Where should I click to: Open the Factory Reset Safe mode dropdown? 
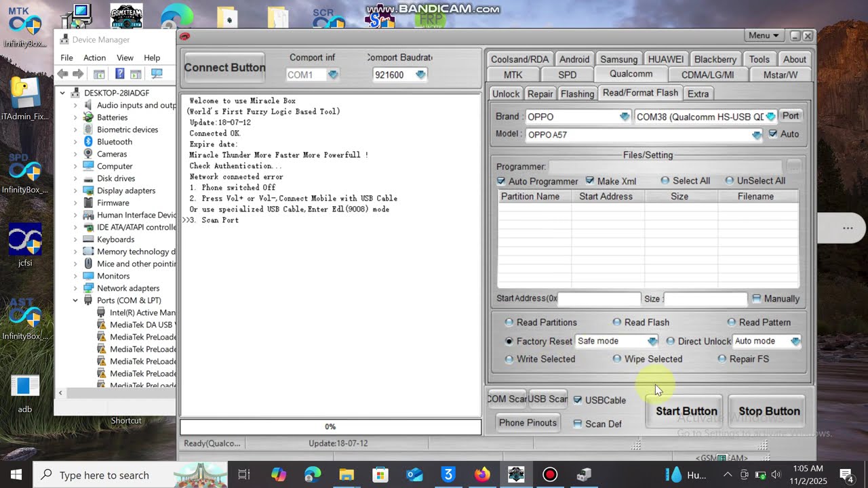pos(652,341)
